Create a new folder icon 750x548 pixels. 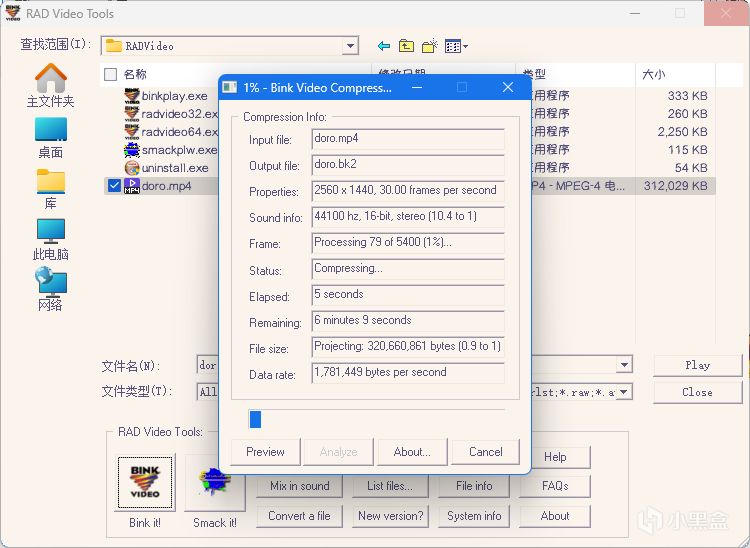pyautogui.click(x=430, y=46)
